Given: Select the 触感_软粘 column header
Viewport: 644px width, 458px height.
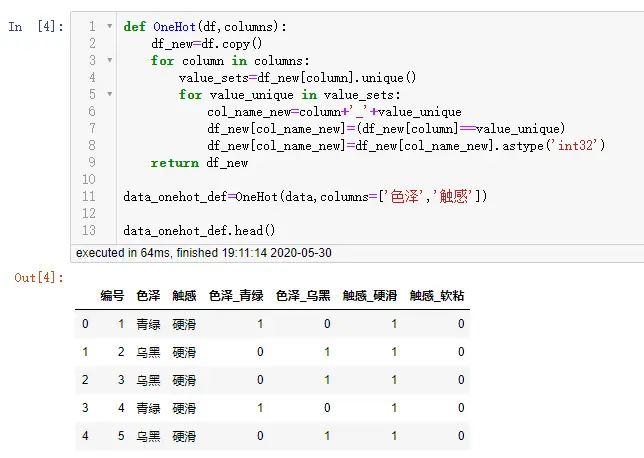Looking at the screenshot, I should pyautogui.click(x=437, y=296).
